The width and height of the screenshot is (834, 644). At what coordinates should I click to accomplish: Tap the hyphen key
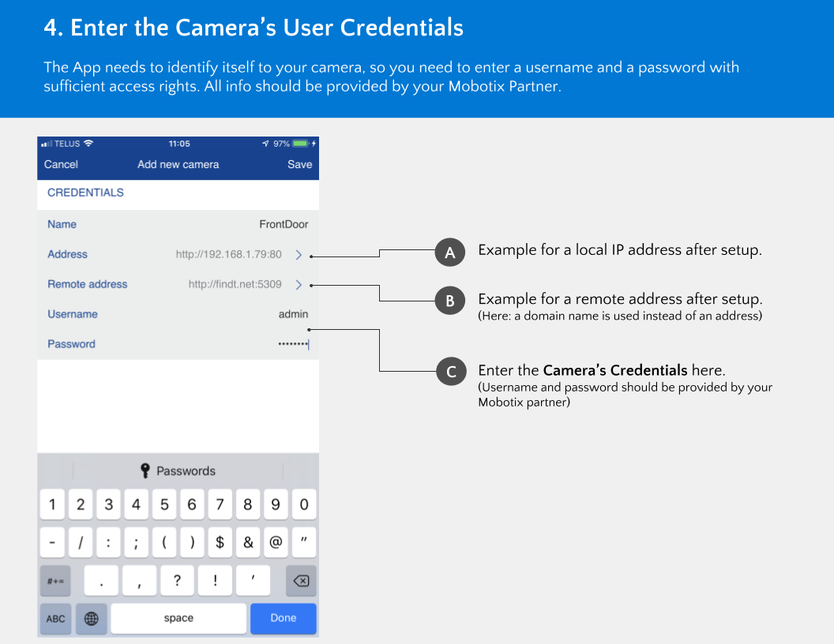52,542
